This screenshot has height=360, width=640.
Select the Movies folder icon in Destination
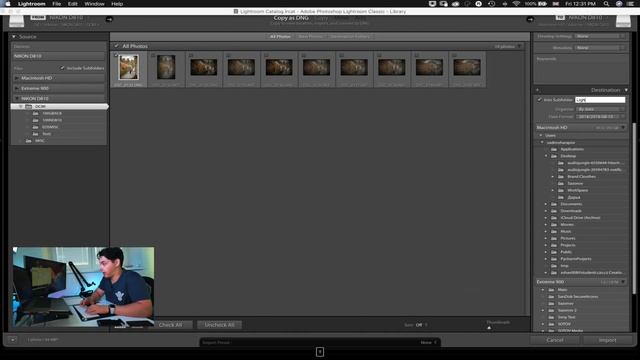point(554,225)
